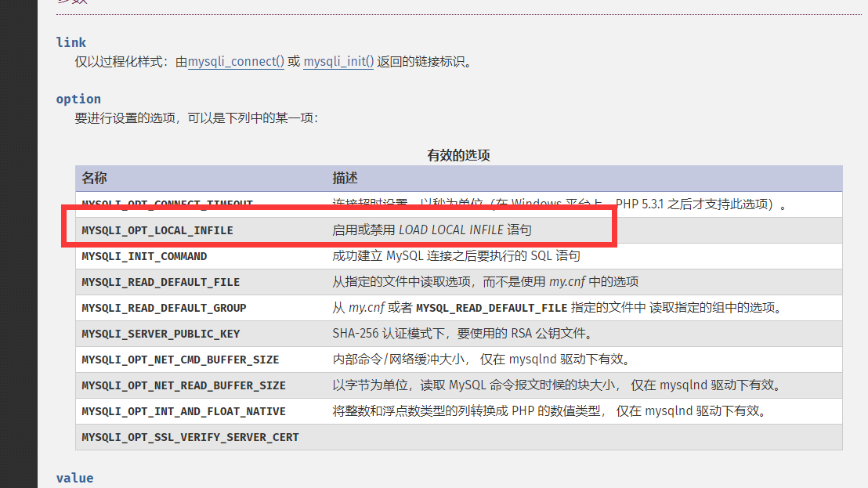868x488 pixels.
Task: Click the MYSQLI_READ_DEFAULT_FILE row name
Action: coord(161,282)
